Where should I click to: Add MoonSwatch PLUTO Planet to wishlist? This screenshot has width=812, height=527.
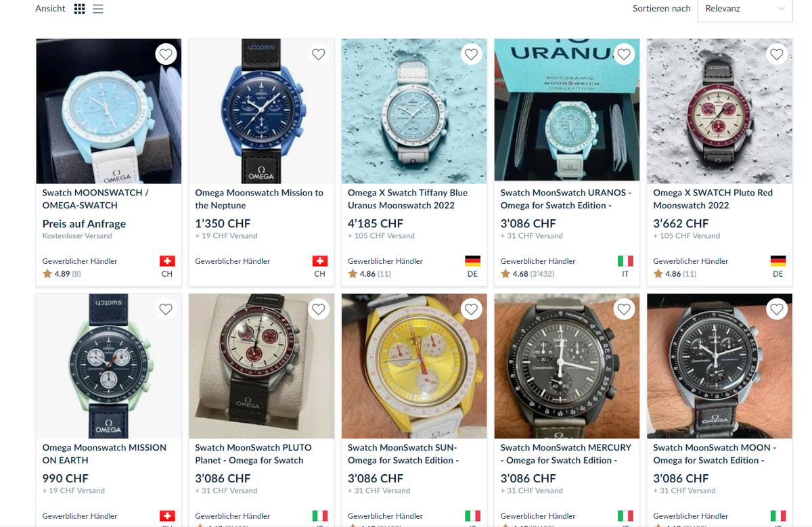pyautogui.click(x=319, y=309)
